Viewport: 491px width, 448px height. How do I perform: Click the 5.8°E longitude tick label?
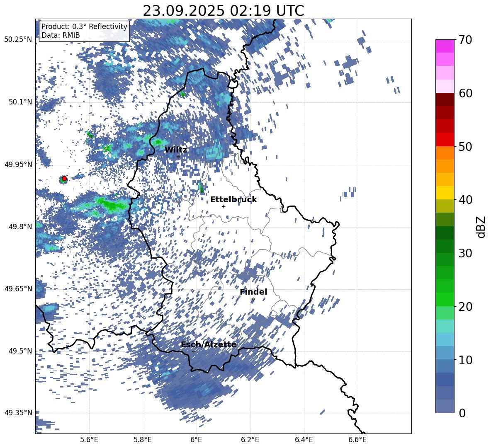click(x=143, y=440)
